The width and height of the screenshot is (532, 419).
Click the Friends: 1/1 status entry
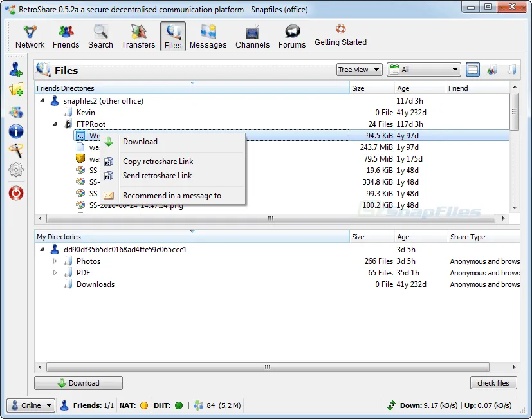coord(87,405)
